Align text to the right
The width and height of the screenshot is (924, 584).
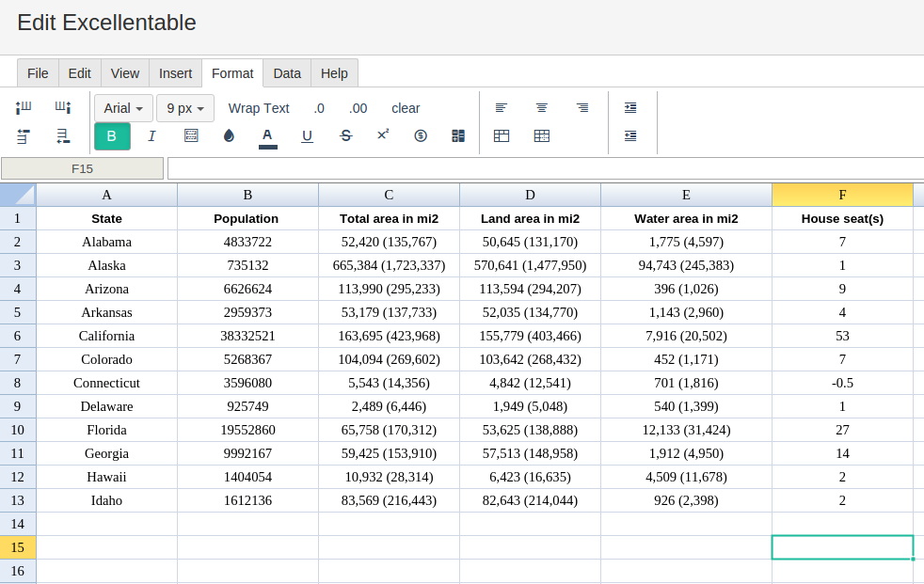582,108
